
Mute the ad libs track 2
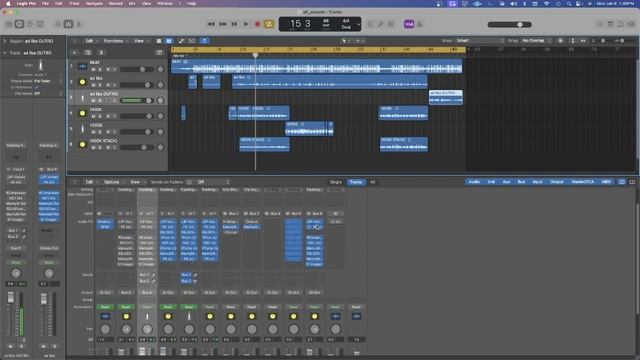[x=93, y=85]
